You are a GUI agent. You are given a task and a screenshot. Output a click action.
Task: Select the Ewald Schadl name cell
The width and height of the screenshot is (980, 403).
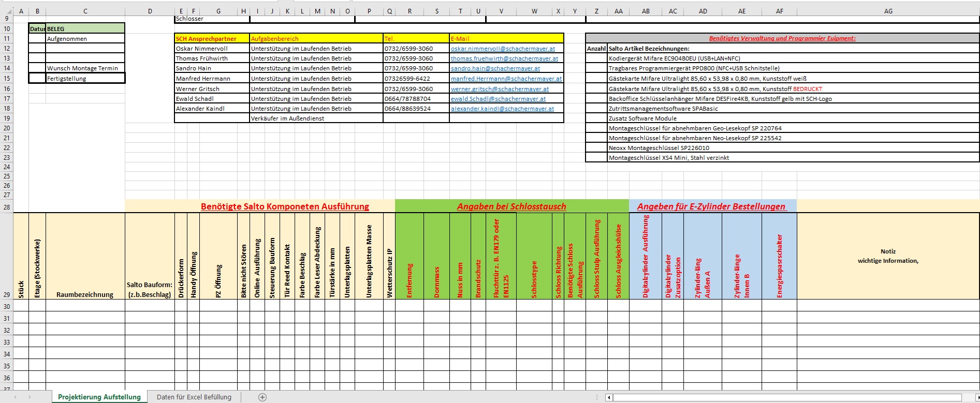click(212, 99)
